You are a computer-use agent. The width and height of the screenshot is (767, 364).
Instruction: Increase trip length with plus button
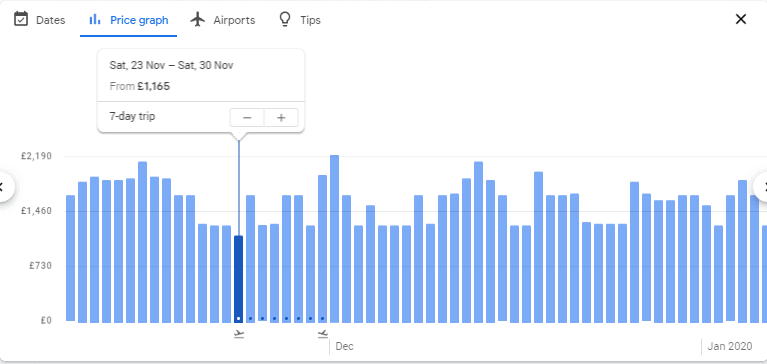coord(281,118)
